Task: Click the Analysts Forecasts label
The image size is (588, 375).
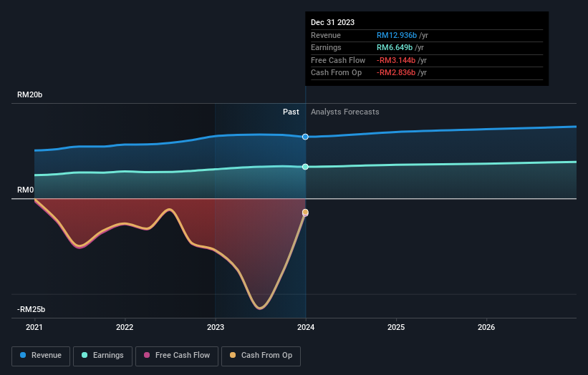Action: 345,112
